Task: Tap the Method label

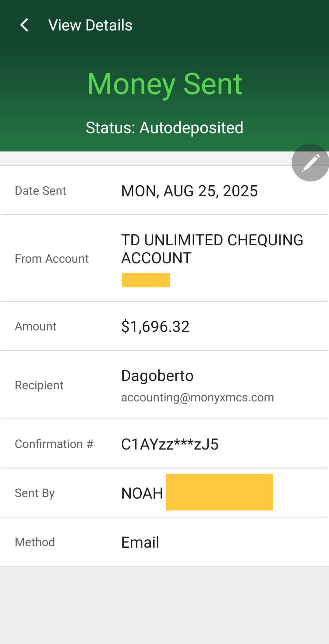Action: (x=35, y=542)
